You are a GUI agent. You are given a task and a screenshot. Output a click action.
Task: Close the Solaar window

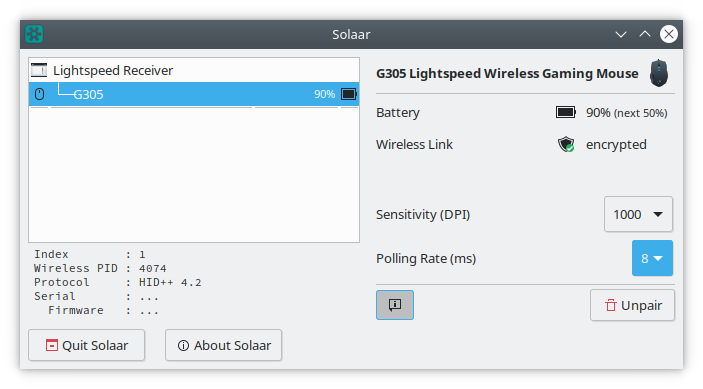[x=668, y=34]
